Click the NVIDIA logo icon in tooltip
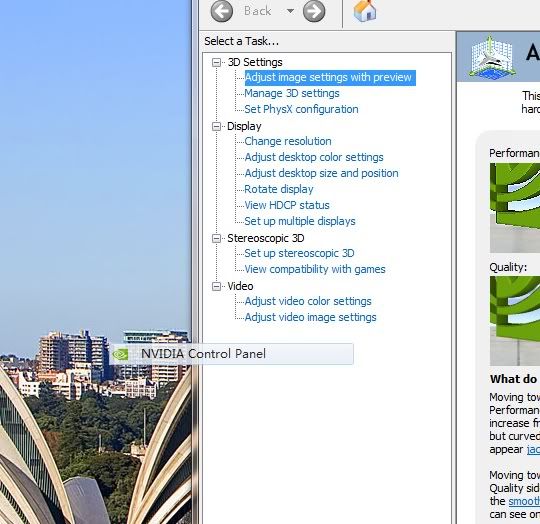 [x=121, y=354]
